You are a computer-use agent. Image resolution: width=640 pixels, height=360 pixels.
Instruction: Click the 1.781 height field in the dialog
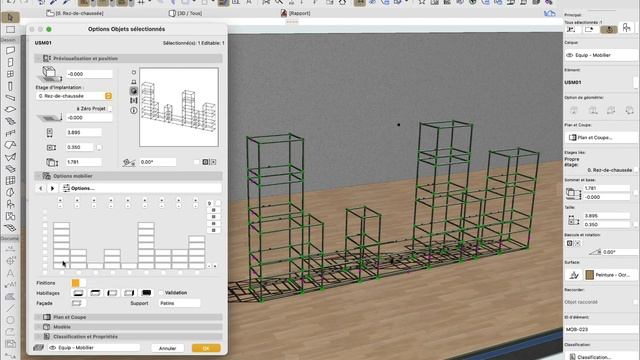tap(84, 162)
